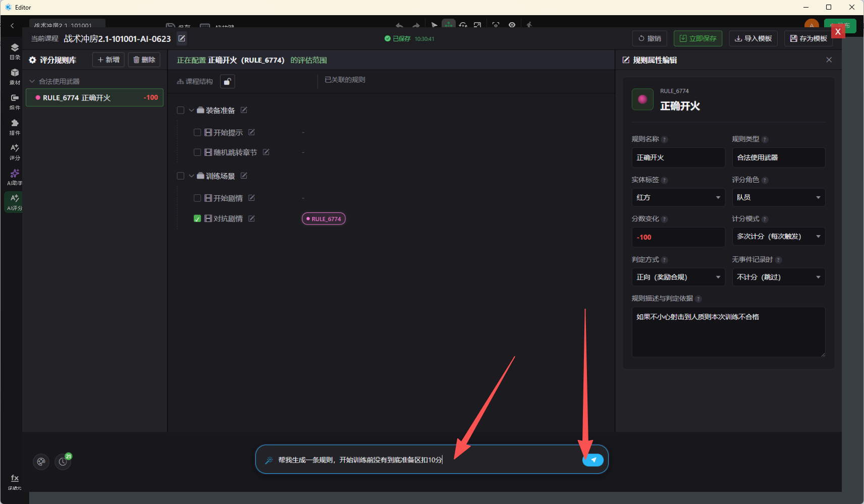Image resolution: width=864 pixels, height=504 pixels.
Task: Check the 开始提示 checkbox
Action: 197,132
